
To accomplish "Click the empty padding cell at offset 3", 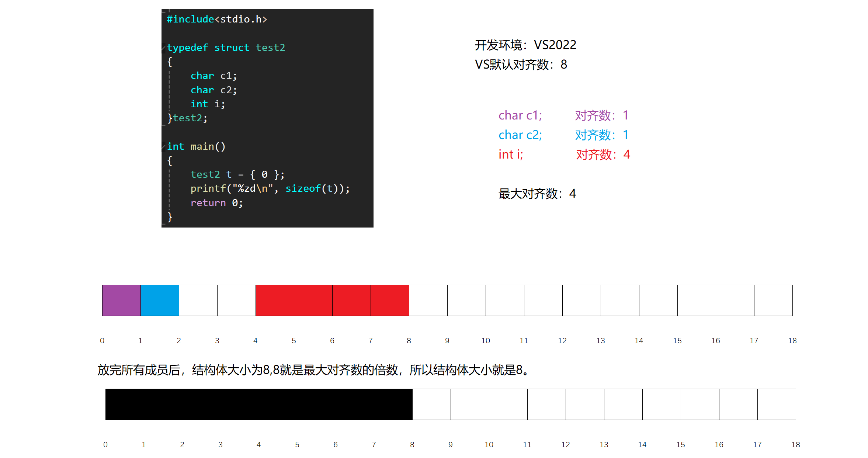I will click(x=236, y=300).
